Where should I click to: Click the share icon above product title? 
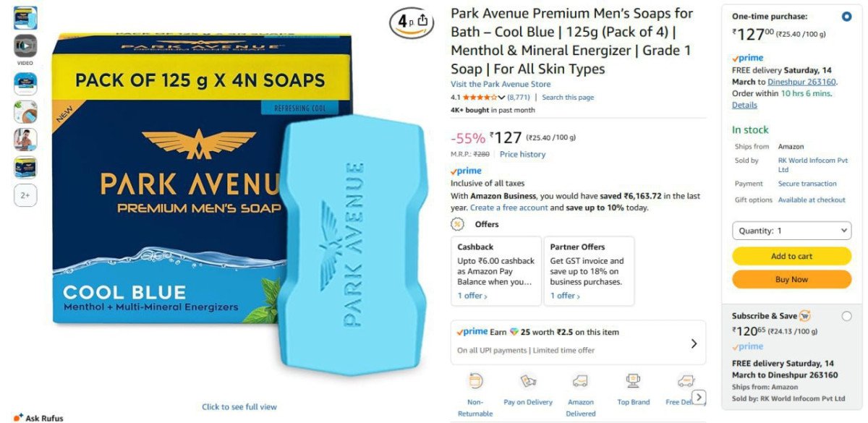coord(423,21)
